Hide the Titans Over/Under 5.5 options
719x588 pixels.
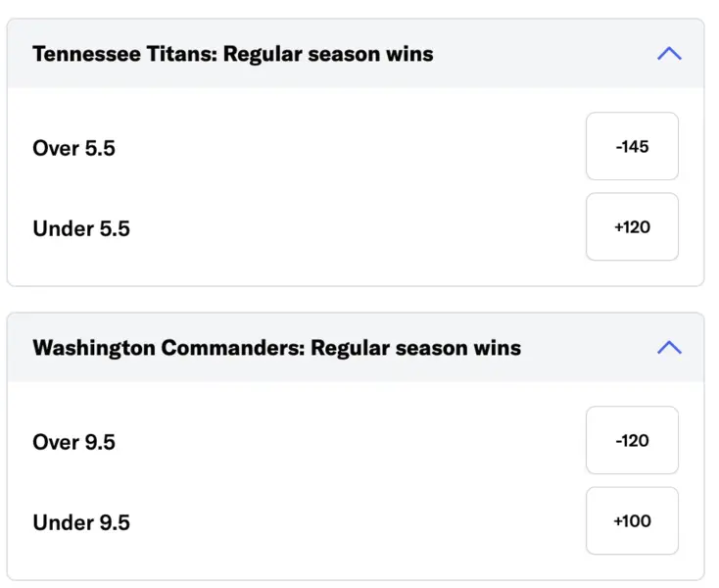669,54
